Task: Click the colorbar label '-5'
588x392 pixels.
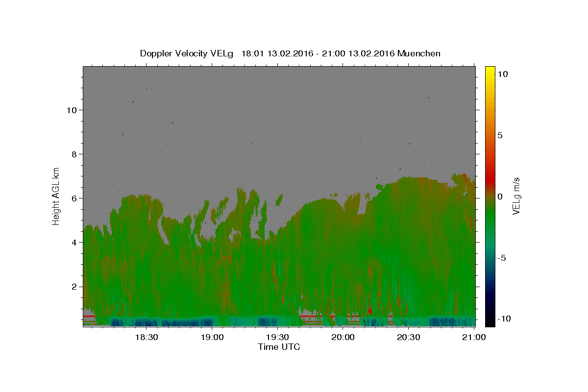Action: click(x=502, y=258)
